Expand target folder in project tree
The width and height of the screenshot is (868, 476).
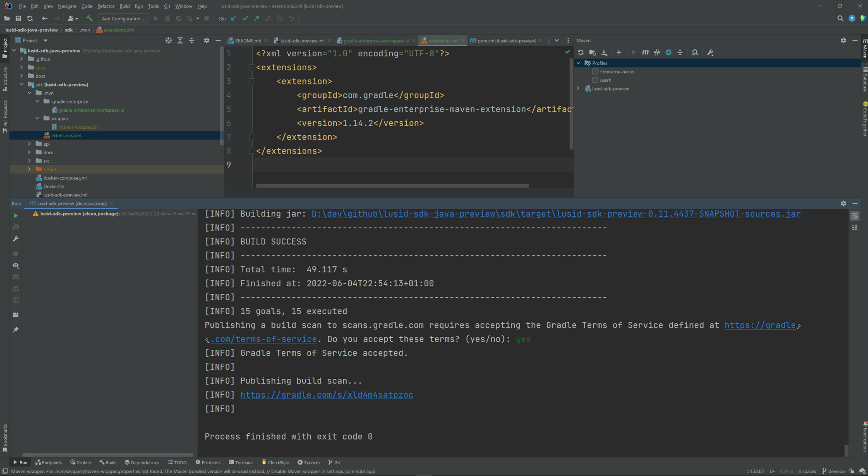click(29, 169)
